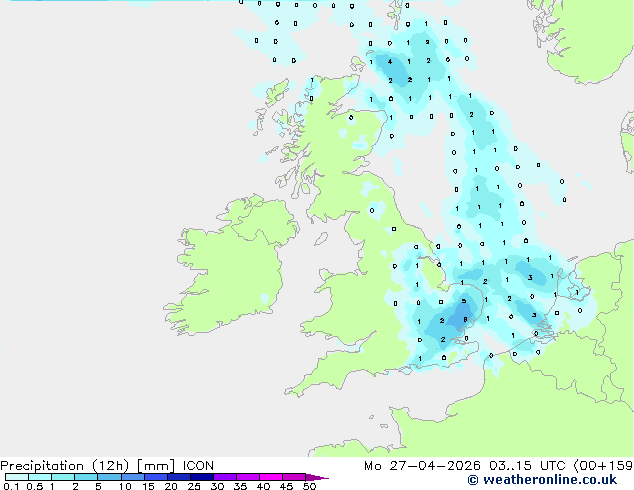Click the 45–50 mm legend color swatch
The width and height of the screenshot is (634, 490).
(294, 477)
